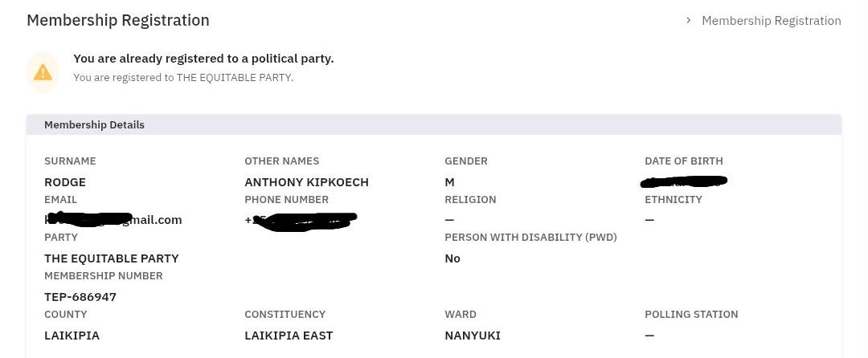Select the Membership Details section header
Image resolution: width=868 pixels, height=358 pixels.
(434, 125)
